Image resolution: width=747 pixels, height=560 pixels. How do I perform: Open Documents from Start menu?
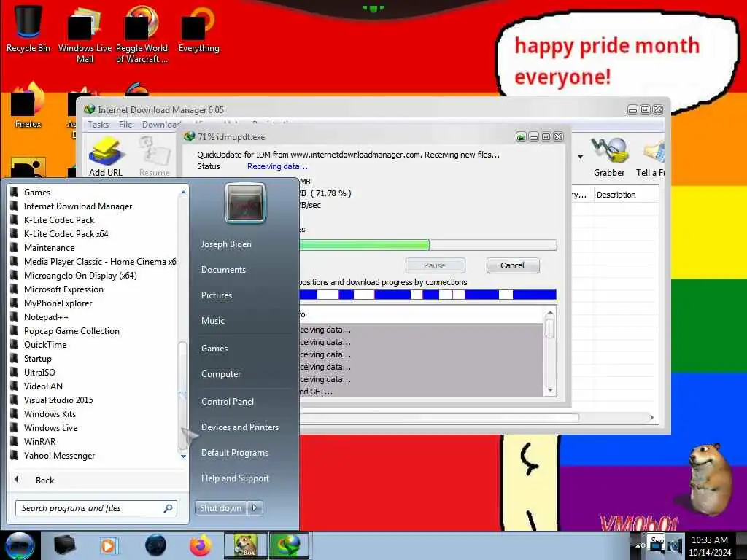tap(223, 270)
